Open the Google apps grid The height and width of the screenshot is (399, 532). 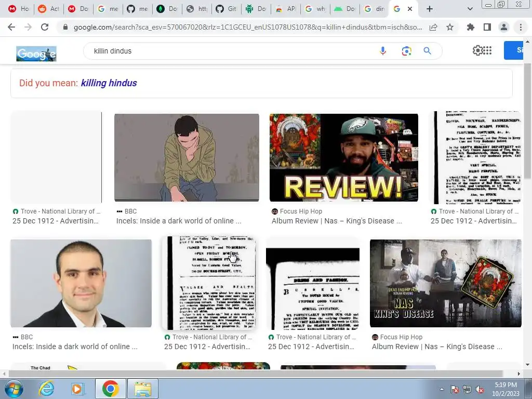(487, 50)
